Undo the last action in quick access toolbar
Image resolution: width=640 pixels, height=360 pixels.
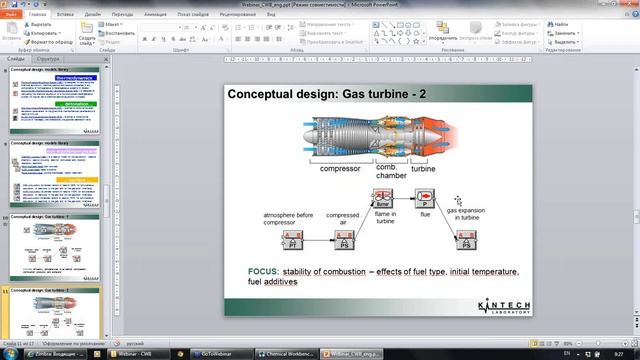(x=24, y=4)
